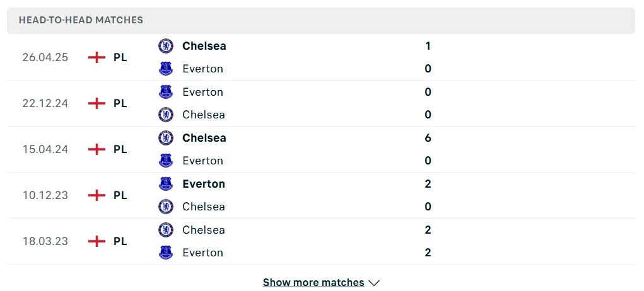Click England flag beside 15.04.24 date

[x=97, y=149]
